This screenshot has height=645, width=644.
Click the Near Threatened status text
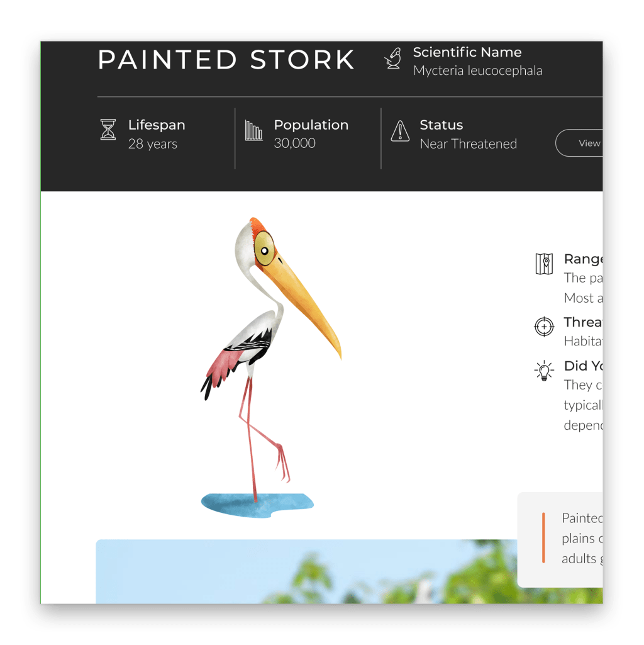pos(469,144)
